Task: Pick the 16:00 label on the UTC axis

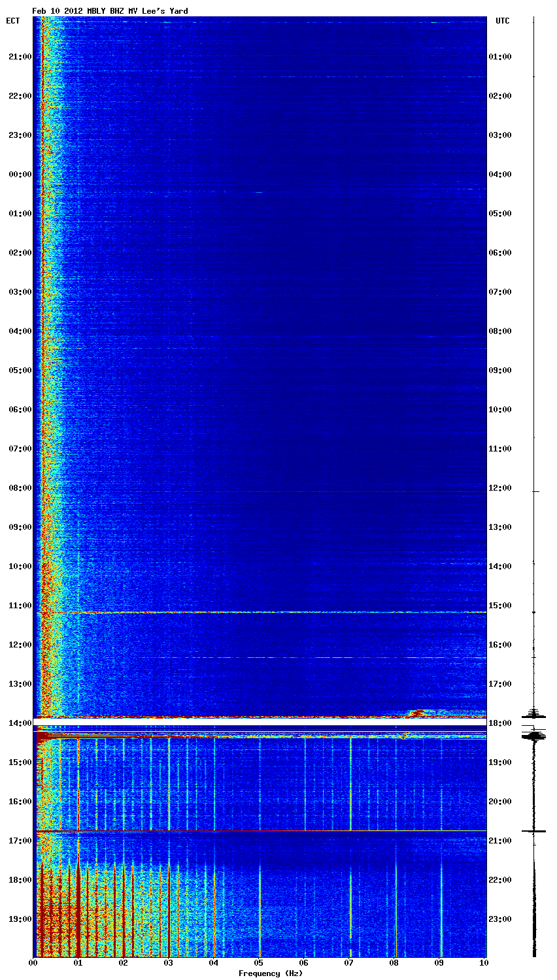Action: pyautogui.click(x=500, y=645)
